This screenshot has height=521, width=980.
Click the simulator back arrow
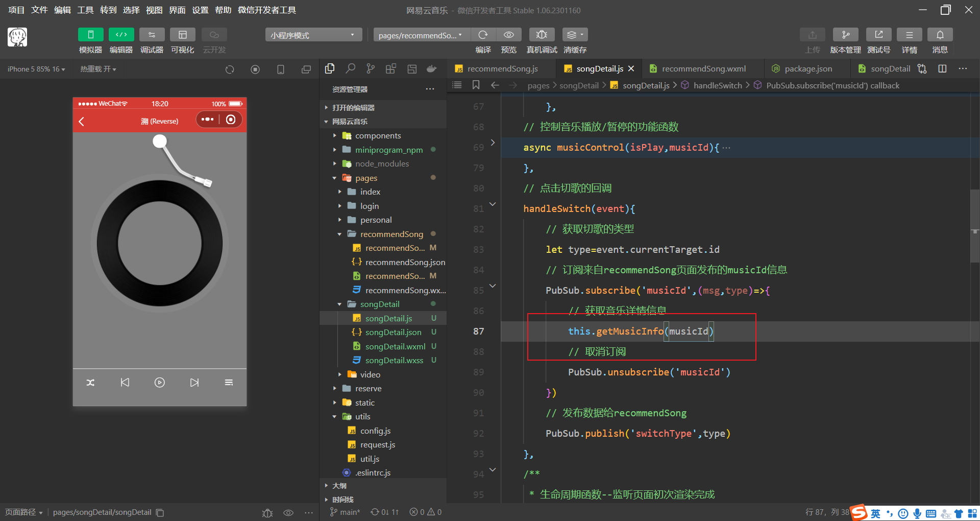(x=82, y=121)
